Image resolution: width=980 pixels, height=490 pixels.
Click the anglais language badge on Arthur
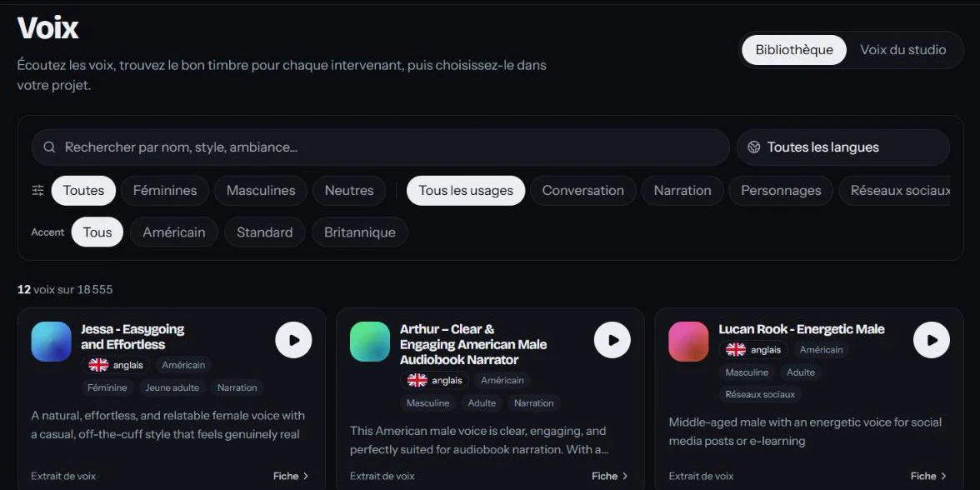coord(435,380)
